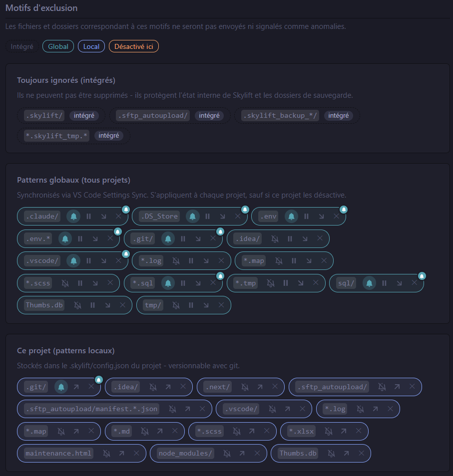Screen dimensions: 453x476
Task: Pause the sql/ global pattern
Action: pos(385,283)
